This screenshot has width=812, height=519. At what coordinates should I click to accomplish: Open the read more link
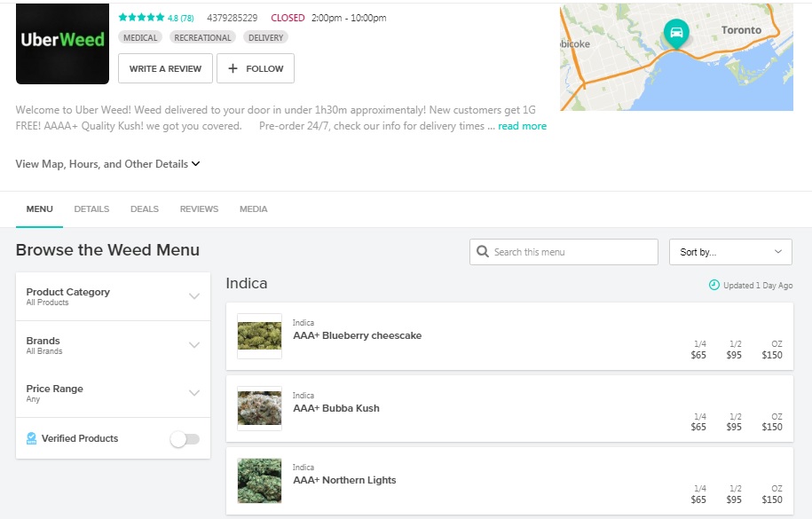tap(522, 126)
